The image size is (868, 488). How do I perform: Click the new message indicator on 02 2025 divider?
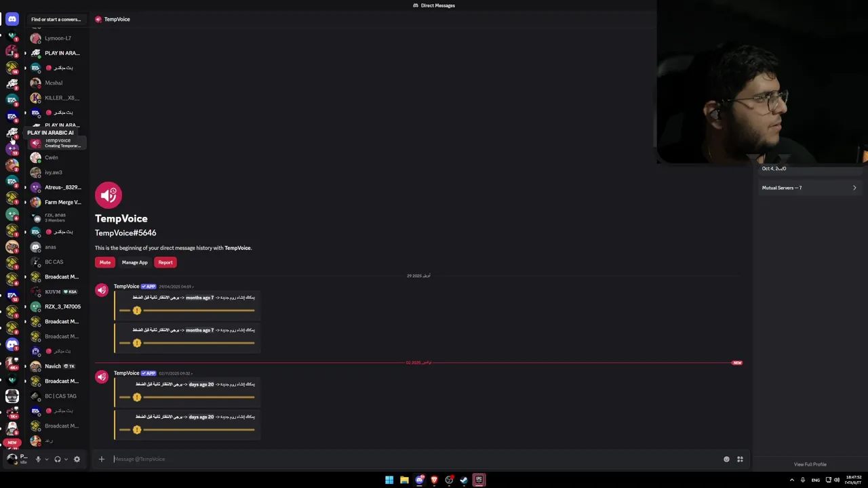[x=736, y=363]
